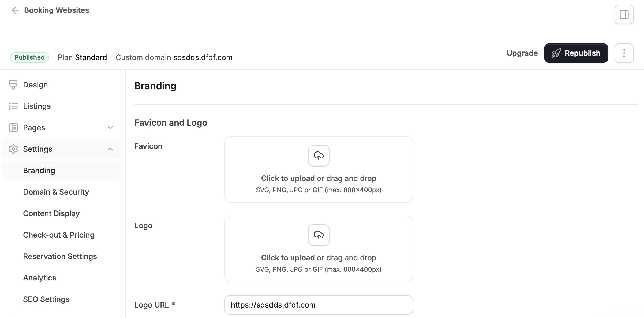Open the three-dot more options menu
Image resolution: width=644 pixels, height=318 pixels.
tap(624, 53)
